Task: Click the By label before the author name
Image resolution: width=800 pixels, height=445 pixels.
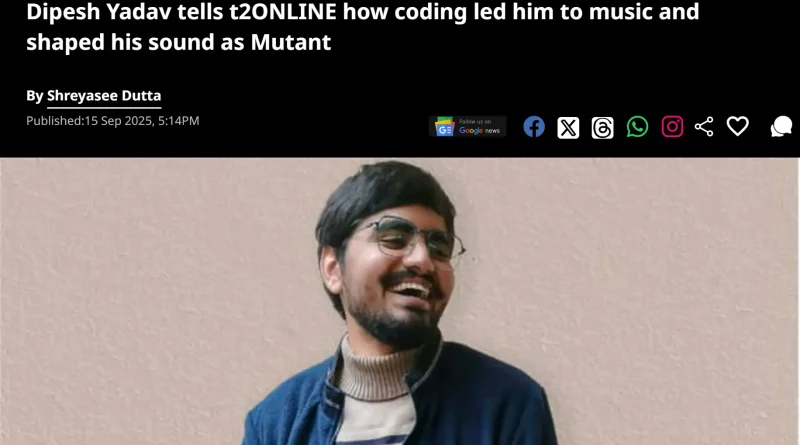Action: click(x=35, y=96)
